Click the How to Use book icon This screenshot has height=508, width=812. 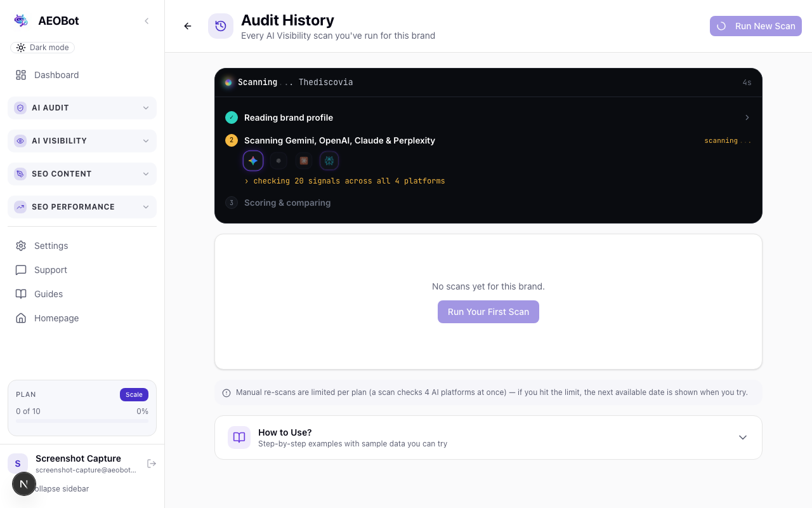pos(239,438)
